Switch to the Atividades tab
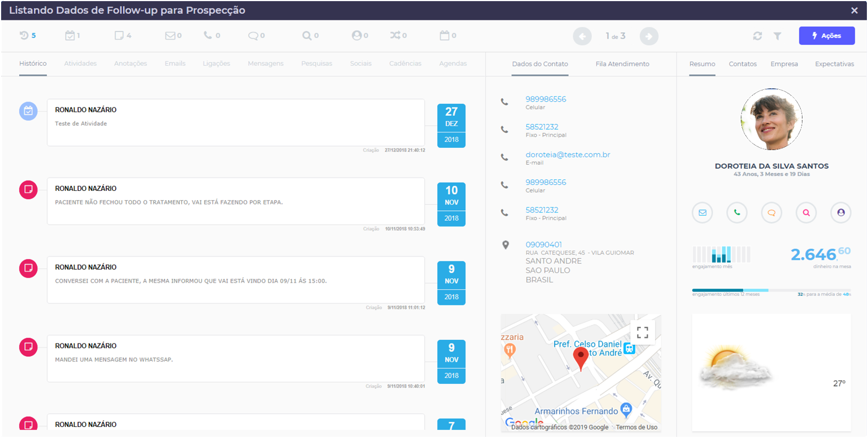 [81, 63]
